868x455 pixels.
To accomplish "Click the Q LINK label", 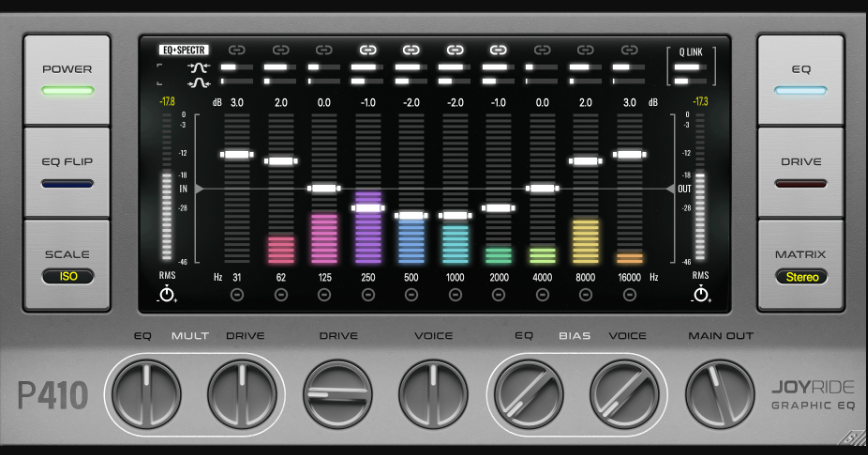I will [x=691, y=52].
